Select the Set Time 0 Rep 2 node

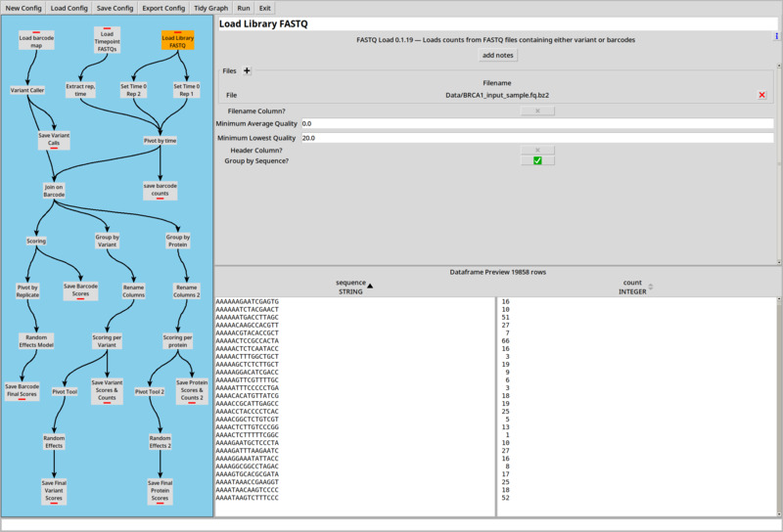tap(133, 90)
